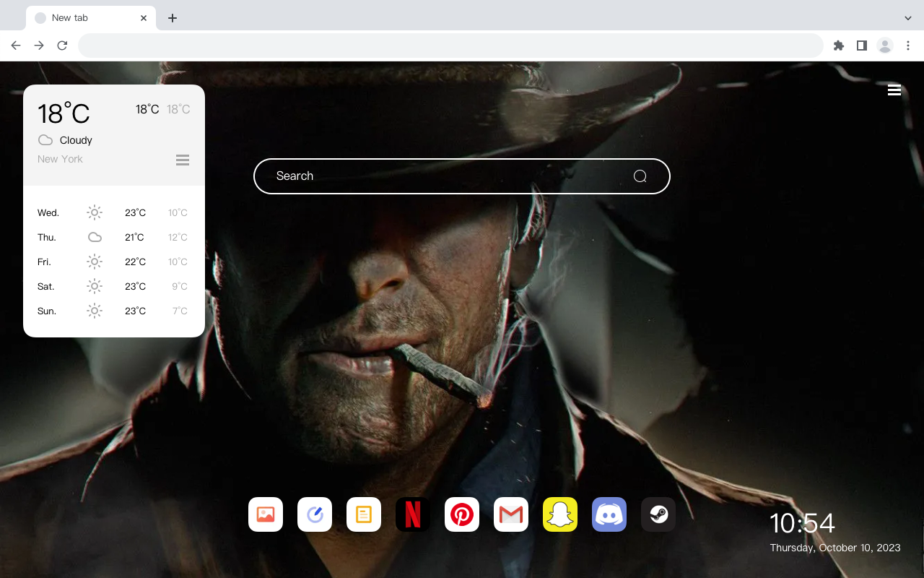Select the New tab tab

coord(91,18)
